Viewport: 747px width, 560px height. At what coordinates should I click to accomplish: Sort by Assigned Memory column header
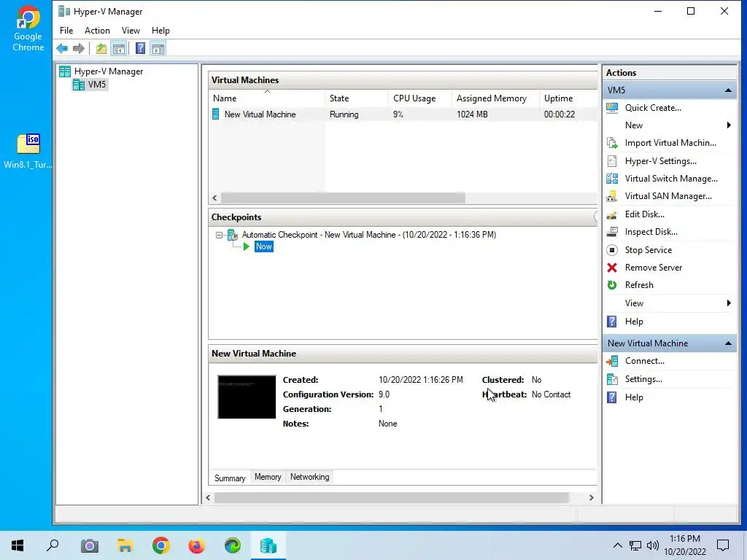495,98
